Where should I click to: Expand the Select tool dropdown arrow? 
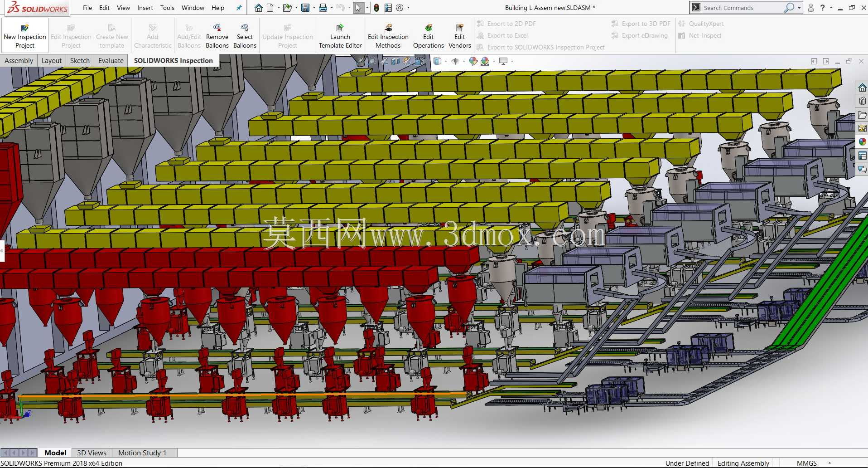pos(367,8)
